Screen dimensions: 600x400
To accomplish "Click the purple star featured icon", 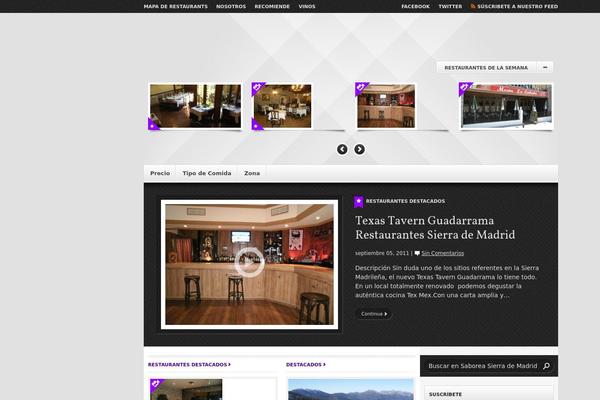I will click(x=359, y=201).
